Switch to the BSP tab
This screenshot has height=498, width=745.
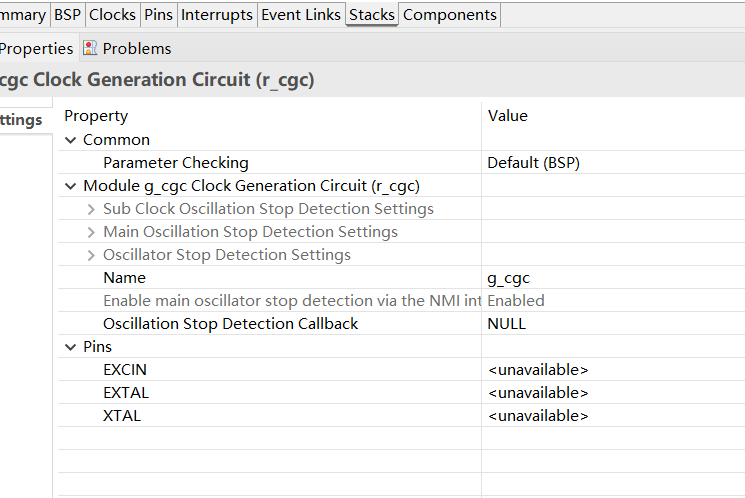(67, 15)
